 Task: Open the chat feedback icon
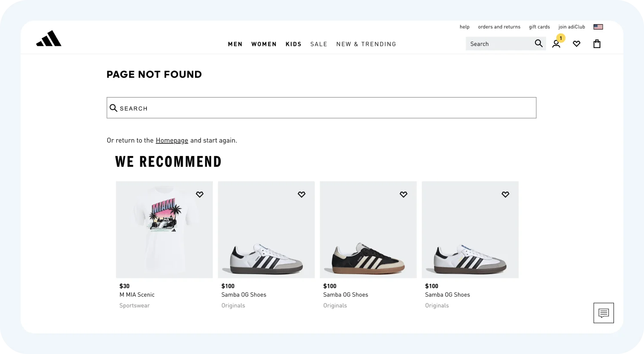tap(603, 313)
